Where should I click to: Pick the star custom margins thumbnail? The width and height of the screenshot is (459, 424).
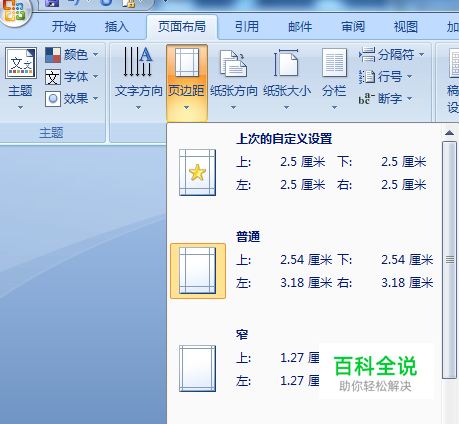tap(197, 172)
